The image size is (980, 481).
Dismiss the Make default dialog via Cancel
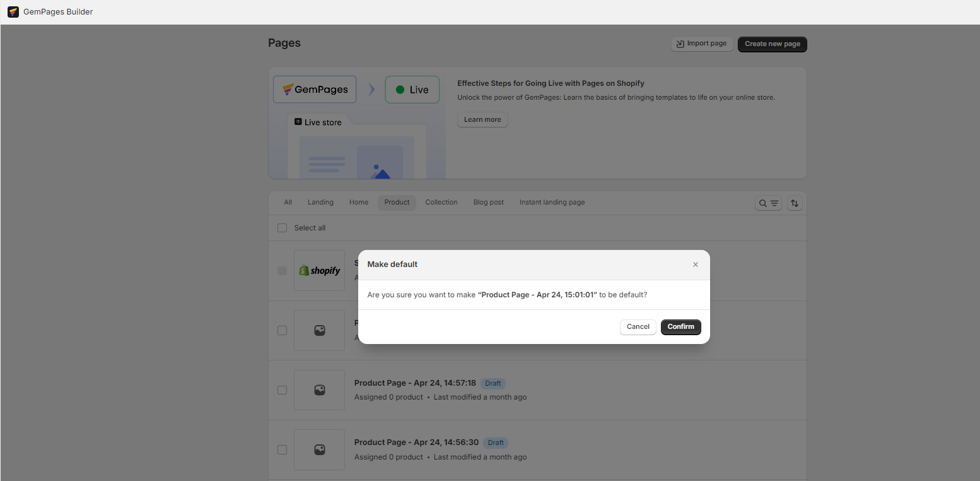point(638,326)
